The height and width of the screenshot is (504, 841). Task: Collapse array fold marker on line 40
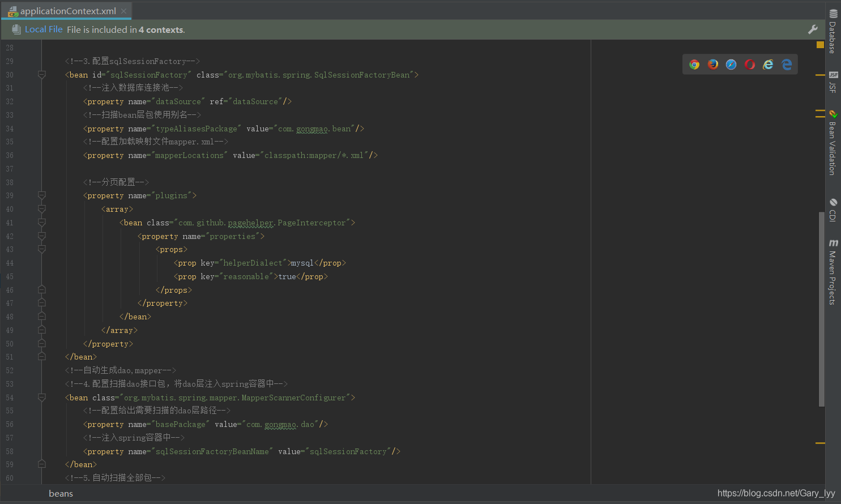42,209
